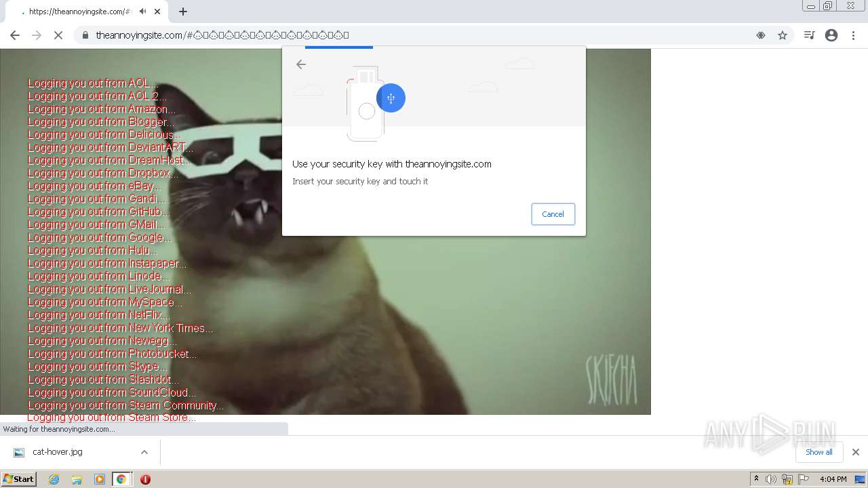Click the red Opera taskbar icon
Screen dimensions: 868x488
(145, 479)
